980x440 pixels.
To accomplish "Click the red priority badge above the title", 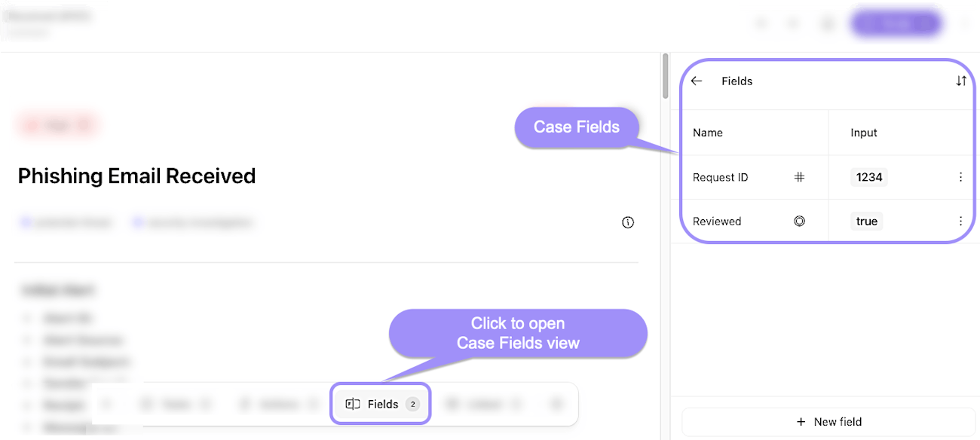I will [x=57, y=126].
